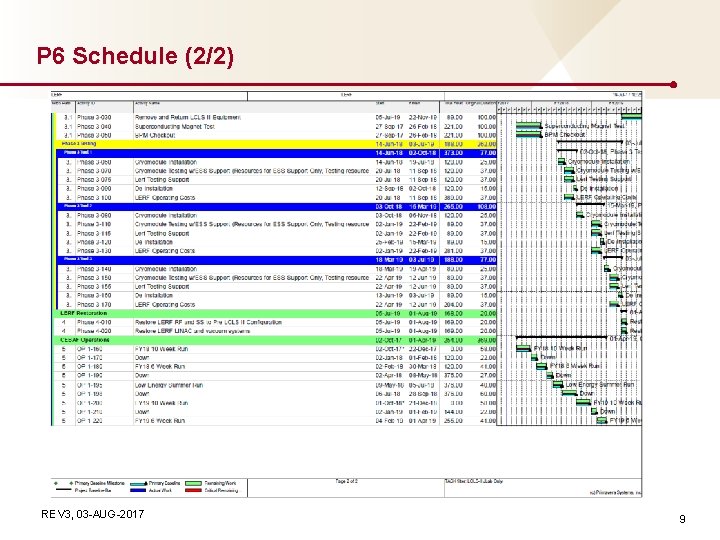The height and width of the screenshot is (540, 720).
Task: Click the Page 2 of 2 footer text
Action: 346,481
